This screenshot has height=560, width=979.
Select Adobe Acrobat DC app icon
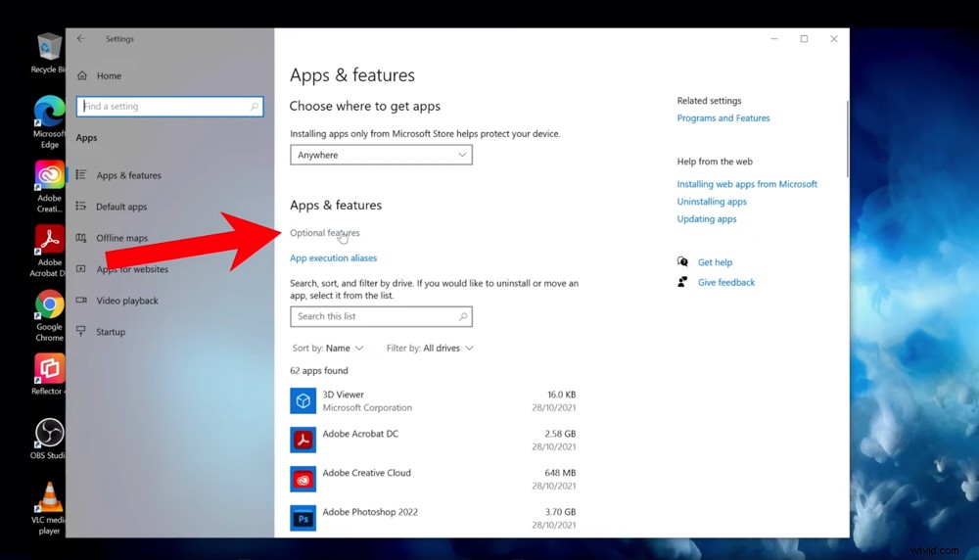pos(303,441)
